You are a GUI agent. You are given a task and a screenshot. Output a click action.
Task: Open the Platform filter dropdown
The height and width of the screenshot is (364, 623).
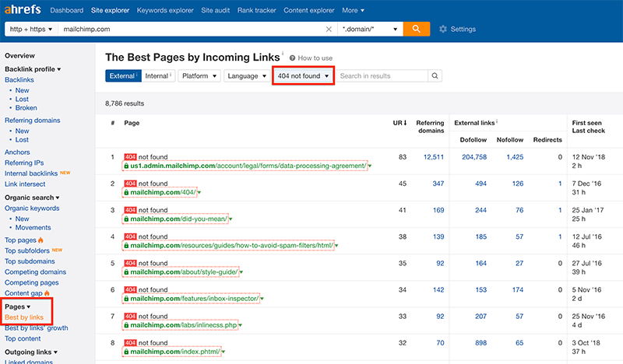pyautogui.click(x=199, y=75)
